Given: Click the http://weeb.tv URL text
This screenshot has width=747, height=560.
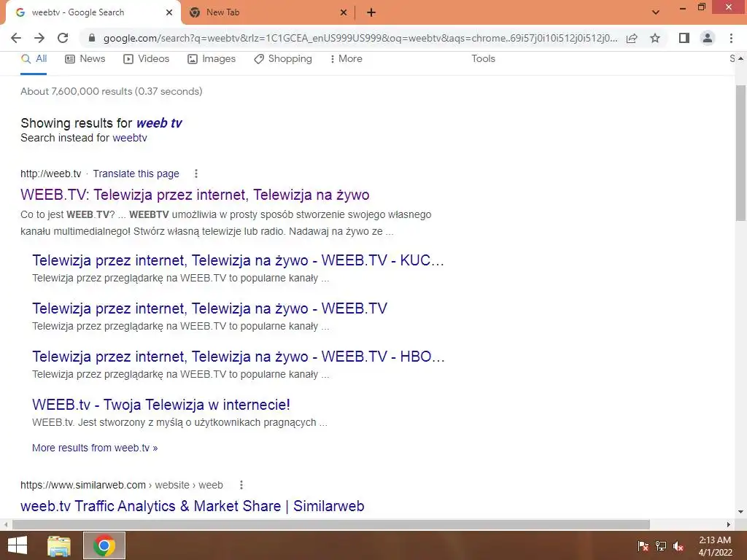Looking at the screenshot, I should pyautogui.click(x=51, y=174).
